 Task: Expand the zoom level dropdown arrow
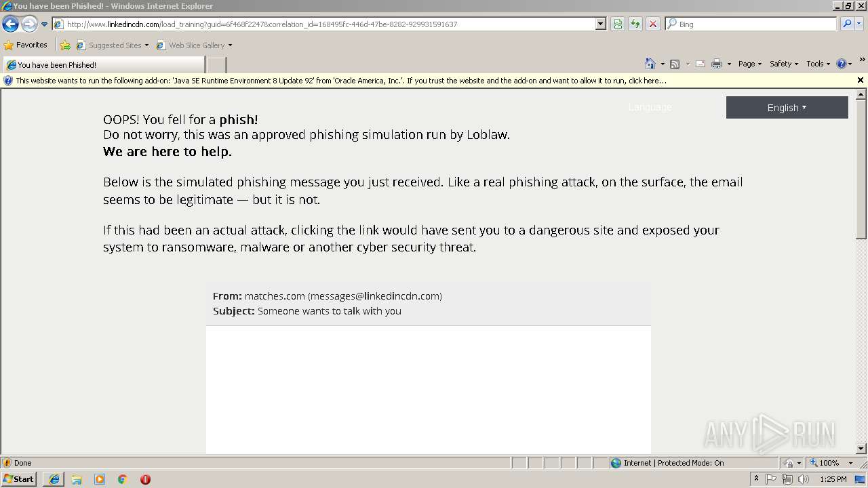(850, 463)
